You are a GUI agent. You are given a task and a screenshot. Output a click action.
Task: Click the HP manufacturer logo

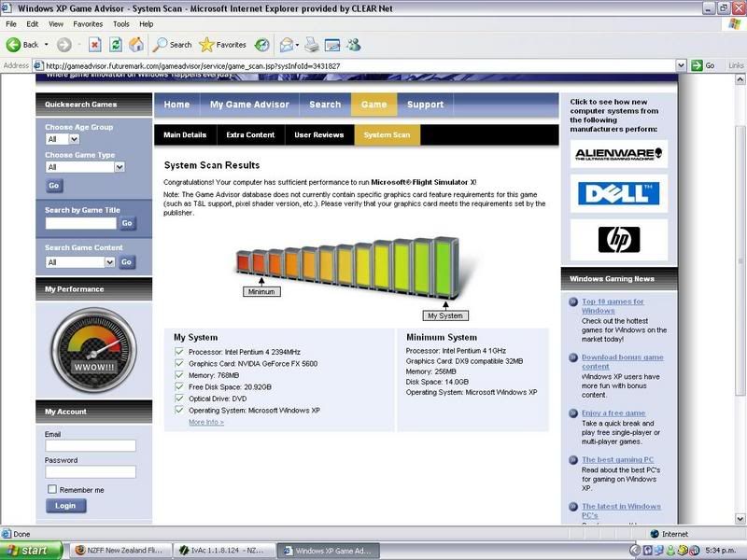[619, 239]
